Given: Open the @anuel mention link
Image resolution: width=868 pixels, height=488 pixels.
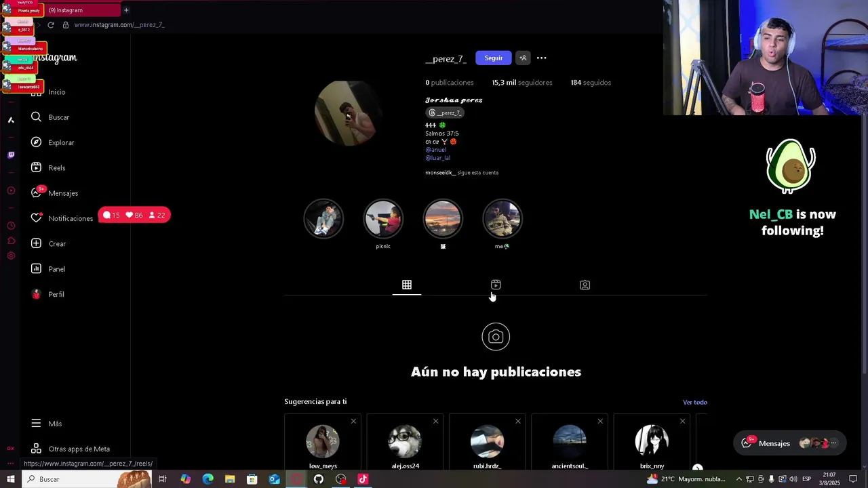Looking at the screenshot, I should [x=435, y=150].
